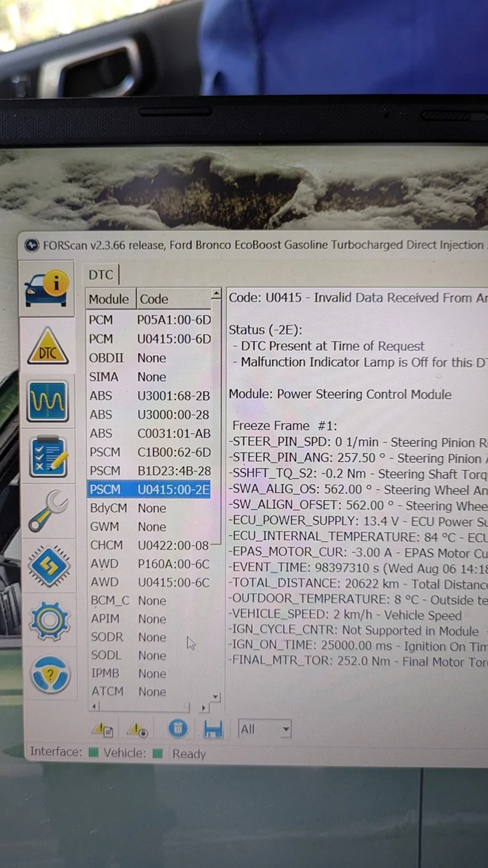Select the PCM P05A1:00-6D row

pos(150,320)
